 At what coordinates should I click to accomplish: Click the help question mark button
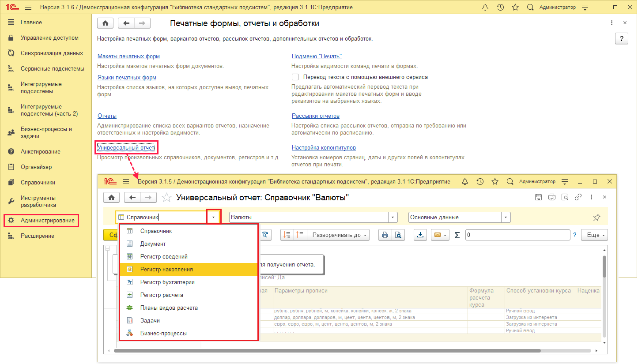pyautogui.click(x=621, y=38)
